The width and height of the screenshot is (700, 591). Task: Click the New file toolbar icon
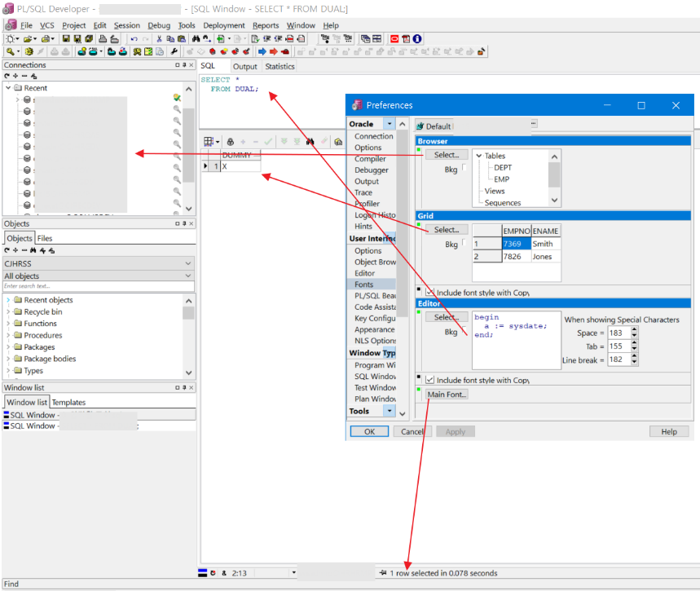[x=11, y=39]
